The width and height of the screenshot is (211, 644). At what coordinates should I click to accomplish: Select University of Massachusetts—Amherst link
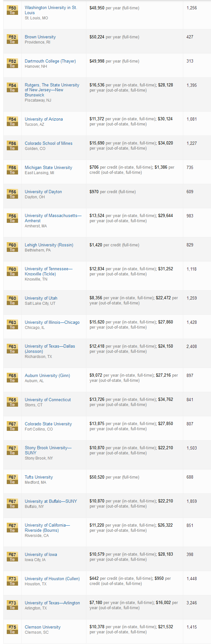point(53,218)
